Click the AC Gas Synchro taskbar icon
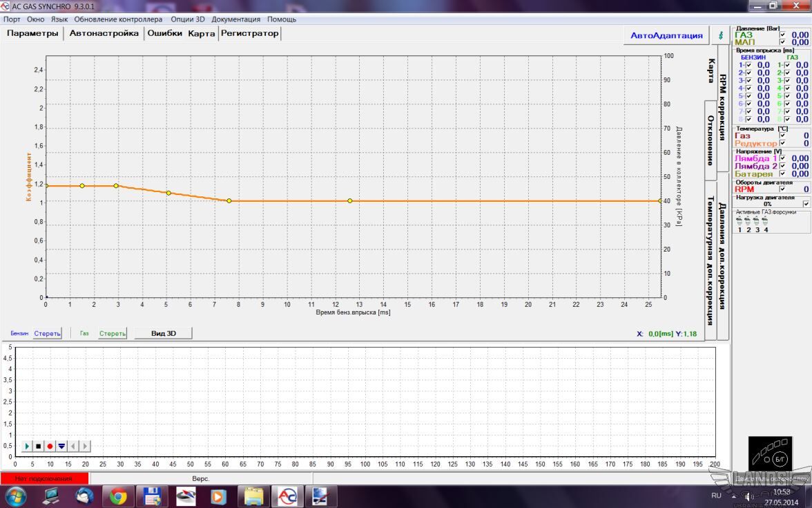 click(x=287, y=496)
